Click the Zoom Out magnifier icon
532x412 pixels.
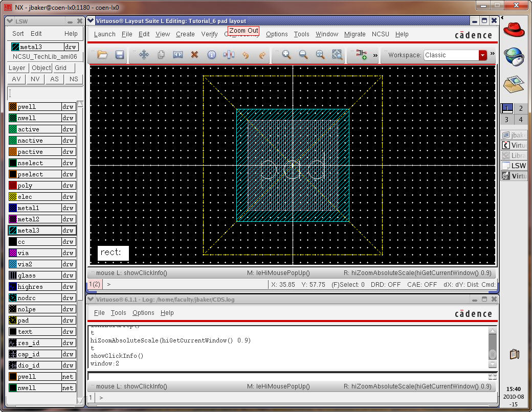tap(303, 55)
